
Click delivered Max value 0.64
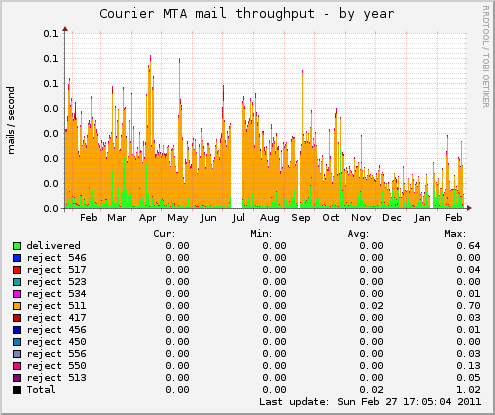click(x=468, y=246)
